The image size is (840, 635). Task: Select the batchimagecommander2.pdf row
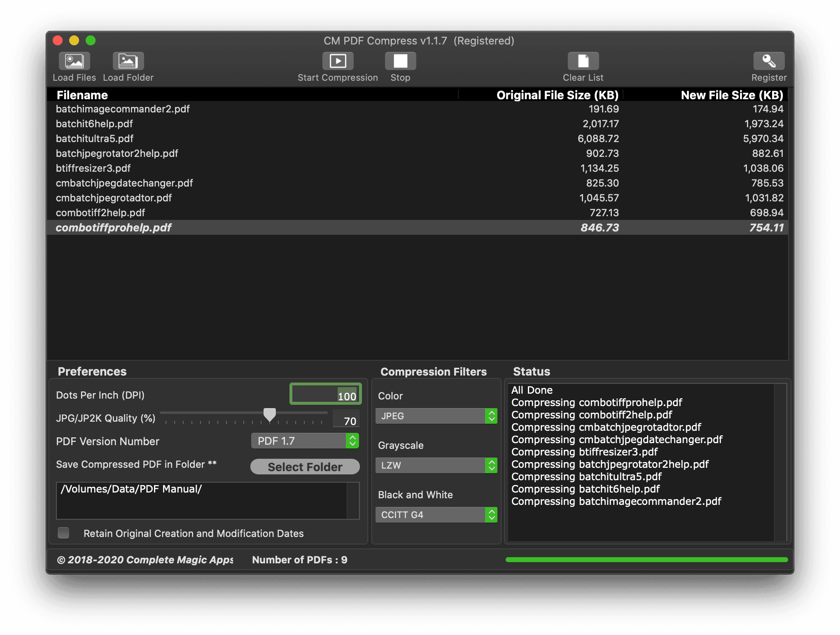tap(418, 109)
